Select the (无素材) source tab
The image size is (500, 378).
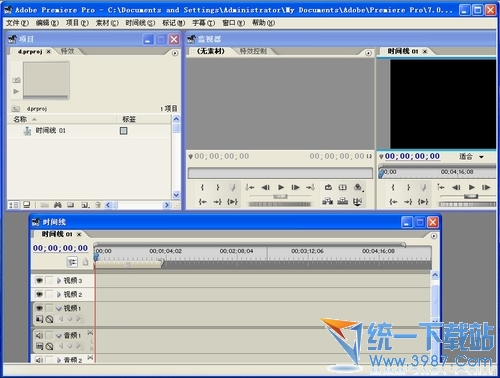click(x=211, y=51)
